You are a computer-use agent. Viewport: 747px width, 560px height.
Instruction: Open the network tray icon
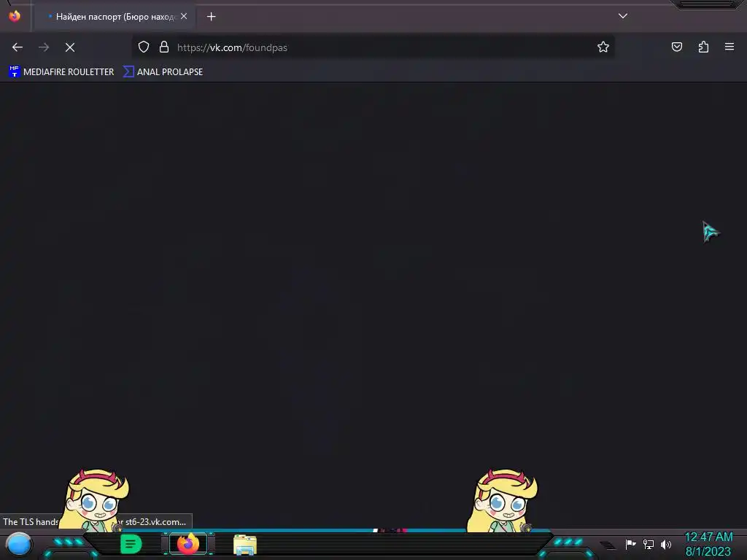649,544
